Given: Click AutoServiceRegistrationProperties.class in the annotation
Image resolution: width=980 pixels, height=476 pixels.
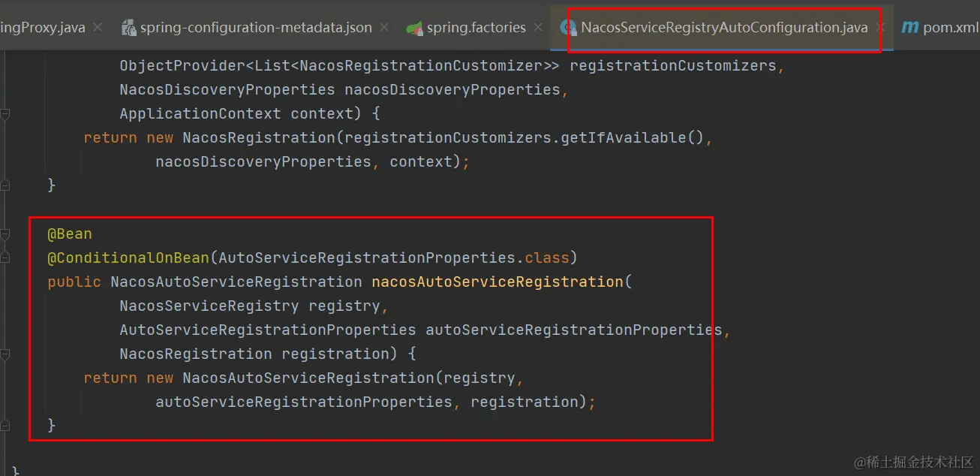Looking at the screenshot, I should click(x=394, y=258).
